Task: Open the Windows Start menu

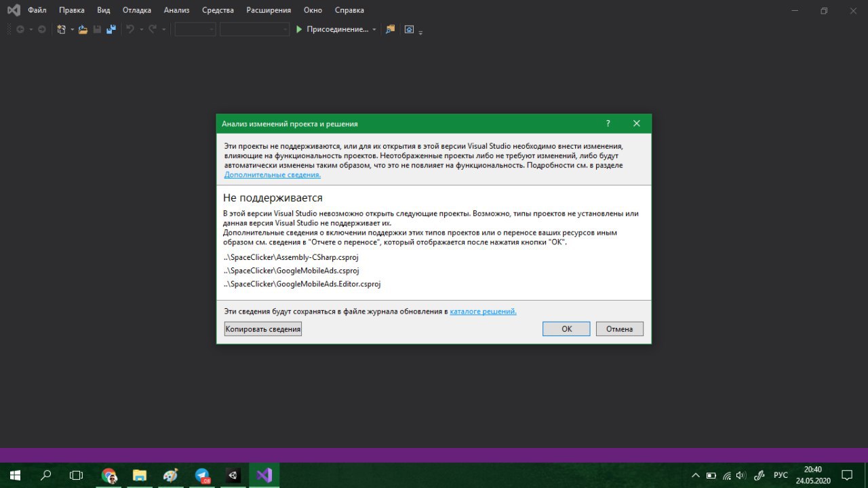Action: point(15,475)
